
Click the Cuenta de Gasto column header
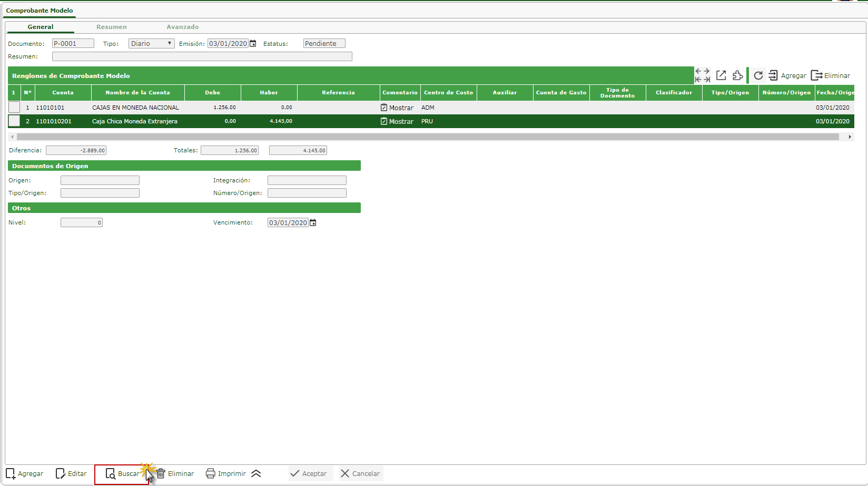561,93
